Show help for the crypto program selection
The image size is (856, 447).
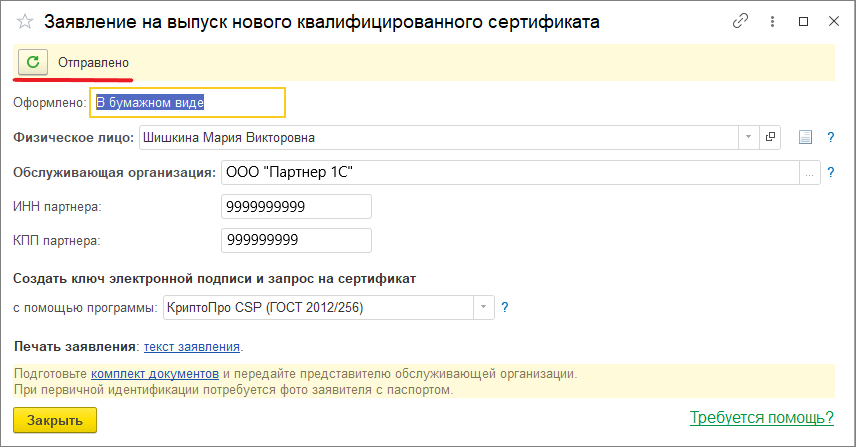click(505, 307)
